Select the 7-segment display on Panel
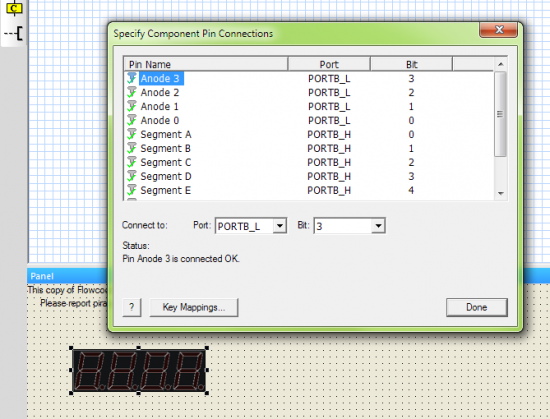This screenshot has height=419, width=550. [139, 370]
